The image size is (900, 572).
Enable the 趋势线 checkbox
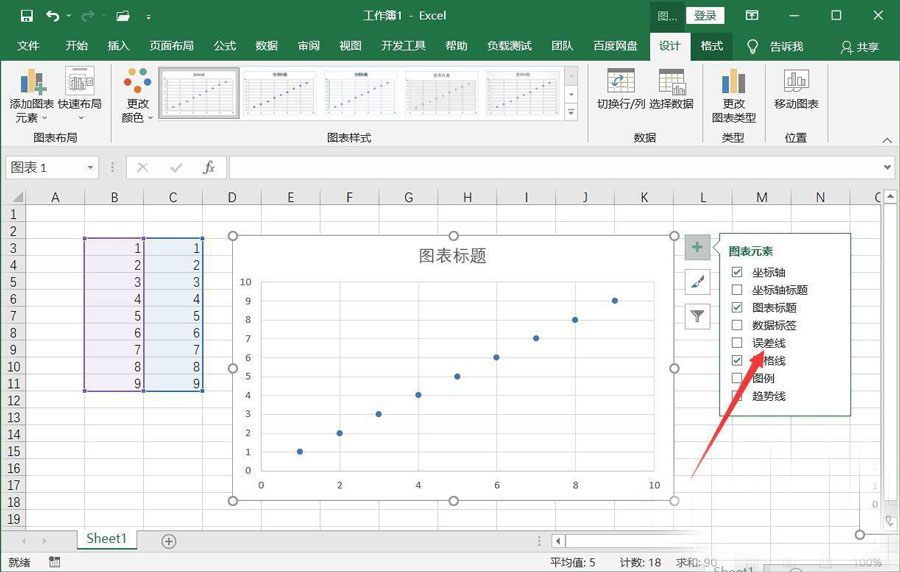pyautogui.click(x=737, y=396)
